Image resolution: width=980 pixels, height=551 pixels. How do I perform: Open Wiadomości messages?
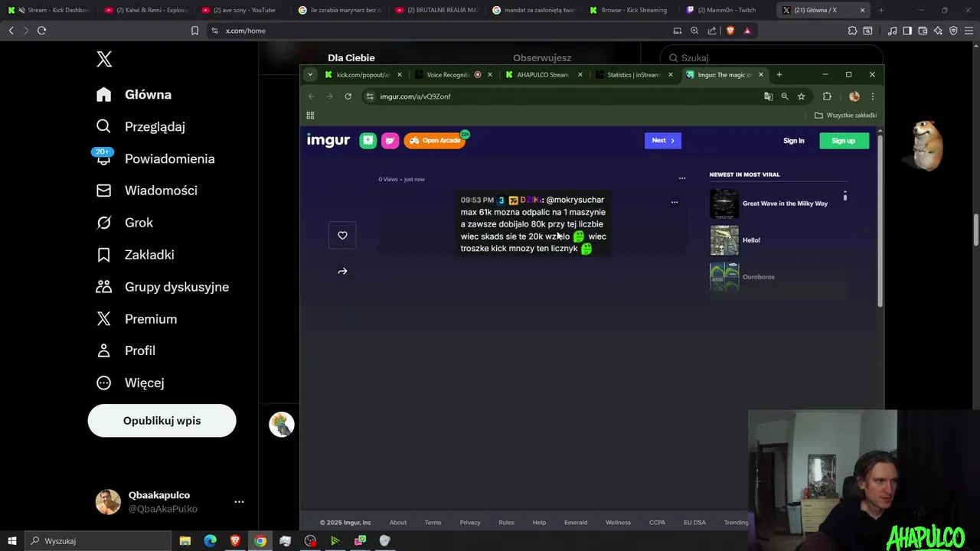147,191
